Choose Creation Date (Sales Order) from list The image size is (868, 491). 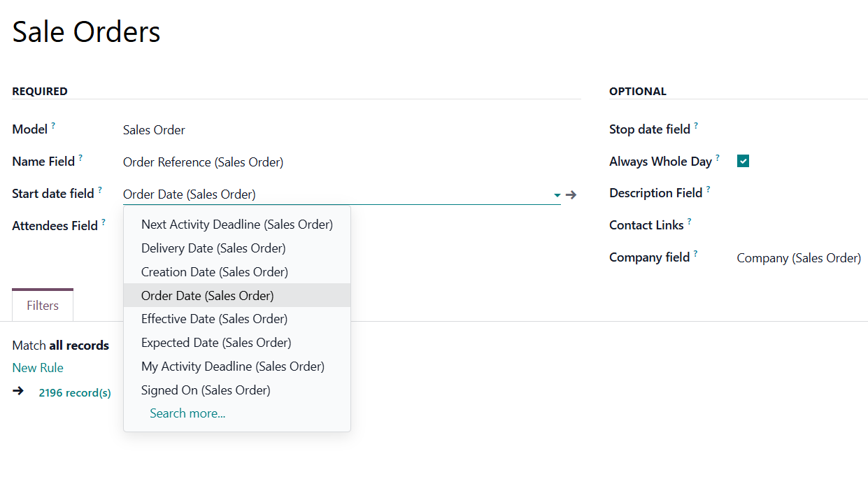click(x=214, y=272)
